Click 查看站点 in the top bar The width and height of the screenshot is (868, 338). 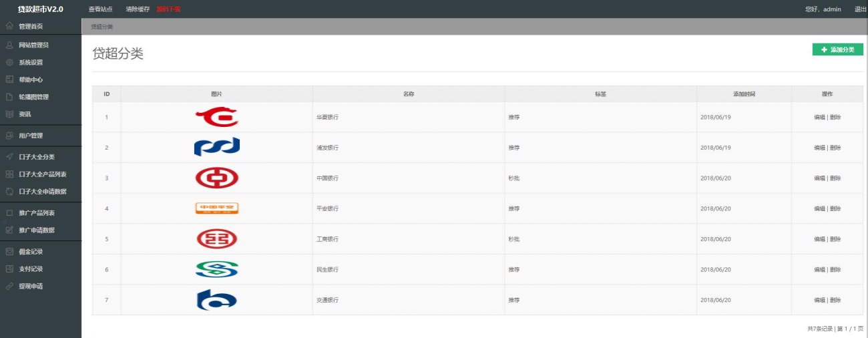click(x=100, y=9)
